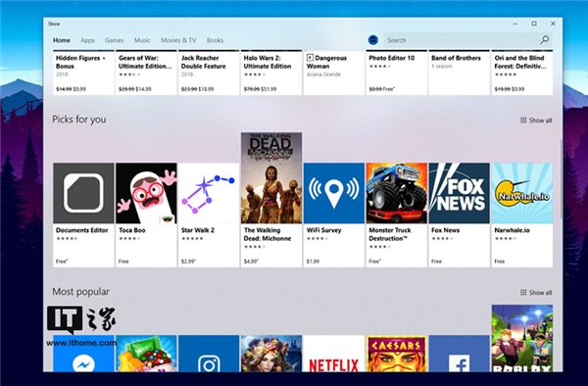Open Ori and the Blind Forest deal

(x=522, y=72)
